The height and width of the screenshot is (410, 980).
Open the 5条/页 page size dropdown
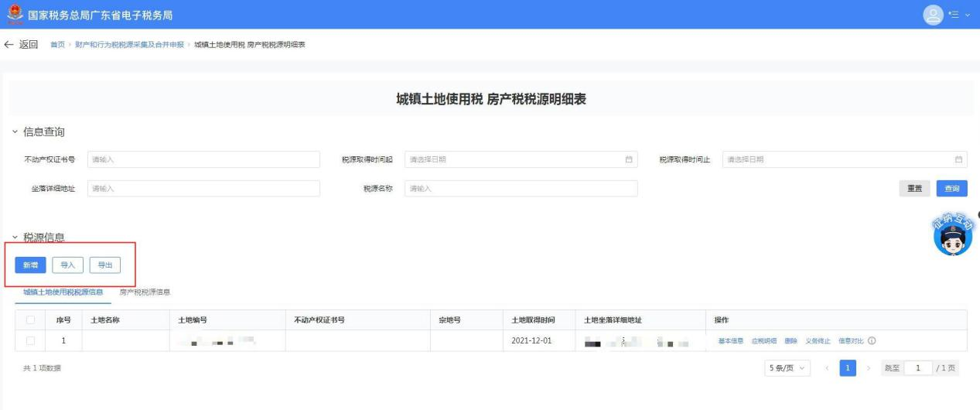[x=787, y=368]
